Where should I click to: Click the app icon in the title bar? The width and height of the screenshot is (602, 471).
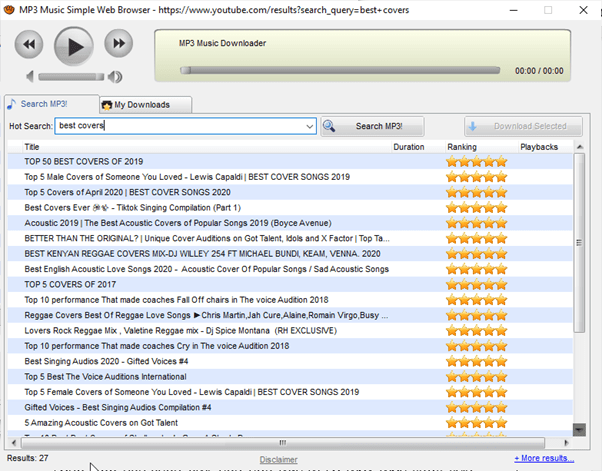(x=9, y=10)
